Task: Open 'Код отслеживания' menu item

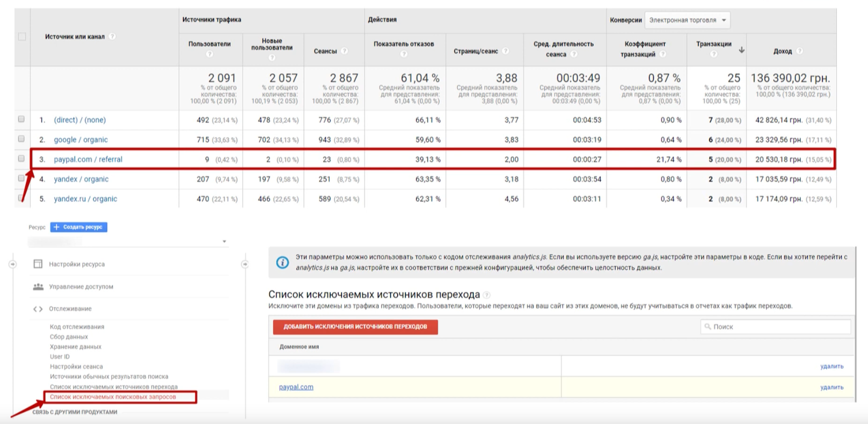Action: (x=77, y=327)
